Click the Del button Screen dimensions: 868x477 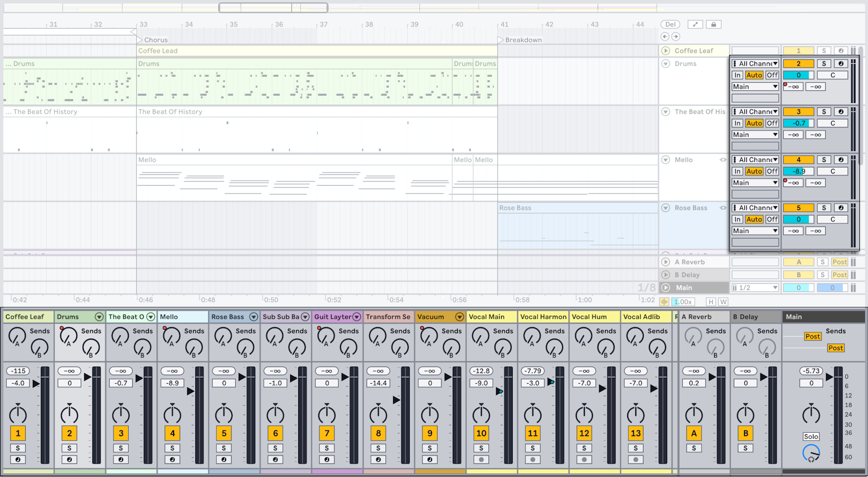670,24
